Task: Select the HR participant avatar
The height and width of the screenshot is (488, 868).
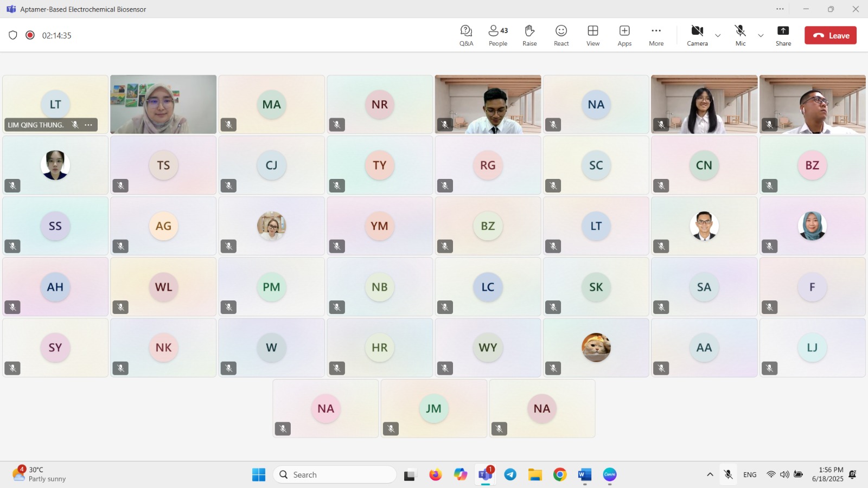Action: tap(380, 348)
